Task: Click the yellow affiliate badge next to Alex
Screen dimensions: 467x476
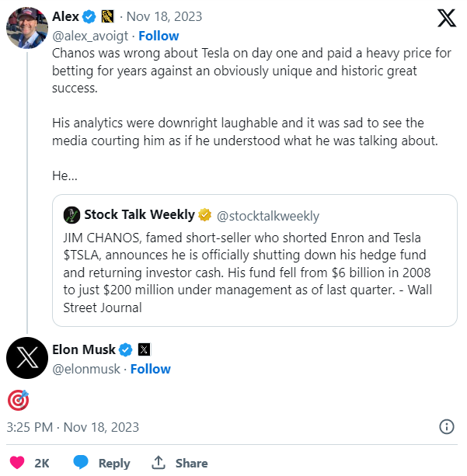Action: 107,17
